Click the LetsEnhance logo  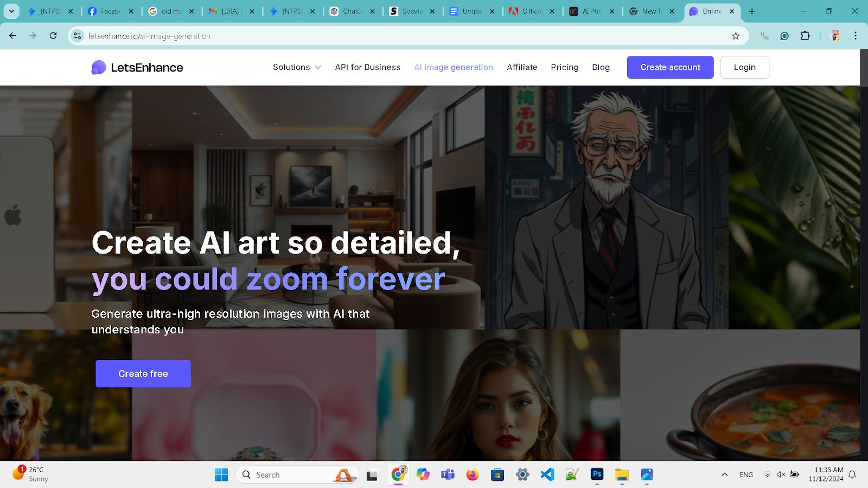click(137, 67)
